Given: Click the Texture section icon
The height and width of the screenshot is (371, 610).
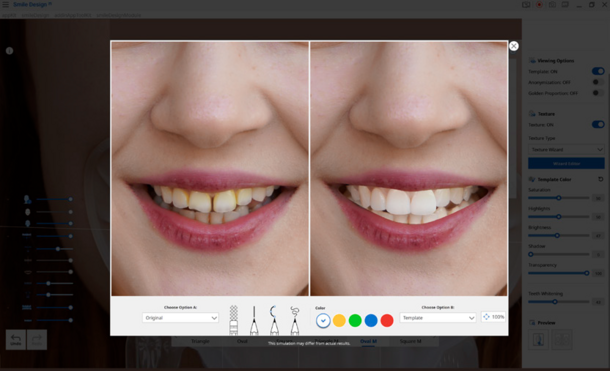Looking at the screenshot, I should pos(532,114).
